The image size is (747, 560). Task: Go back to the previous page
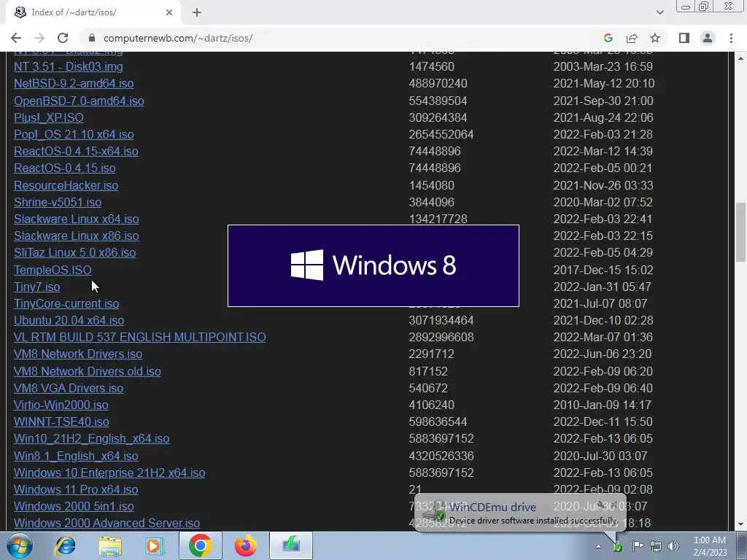coord(16,38)
